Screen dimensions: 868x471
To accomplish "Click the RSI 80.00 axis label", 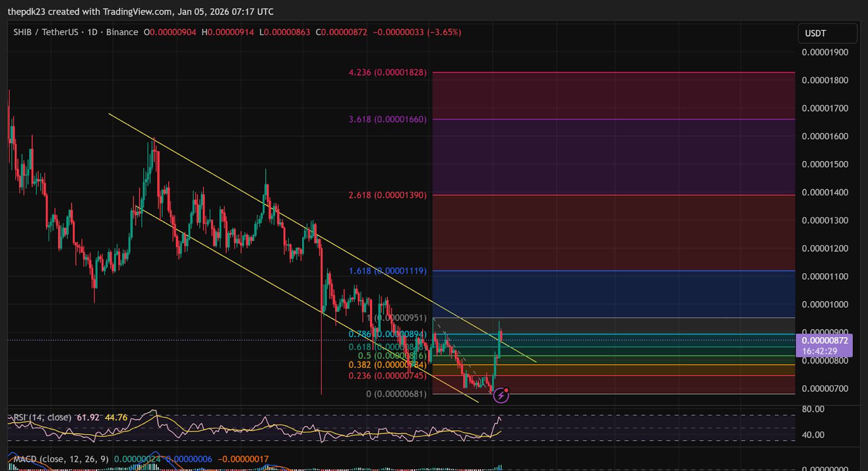I will coord(813,409).
